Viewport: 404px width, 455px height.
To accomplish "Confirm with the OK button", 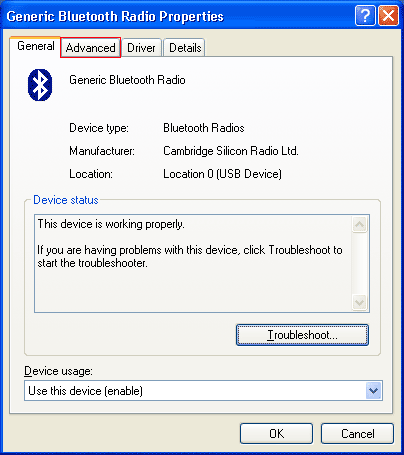I will tap(276, 434).
